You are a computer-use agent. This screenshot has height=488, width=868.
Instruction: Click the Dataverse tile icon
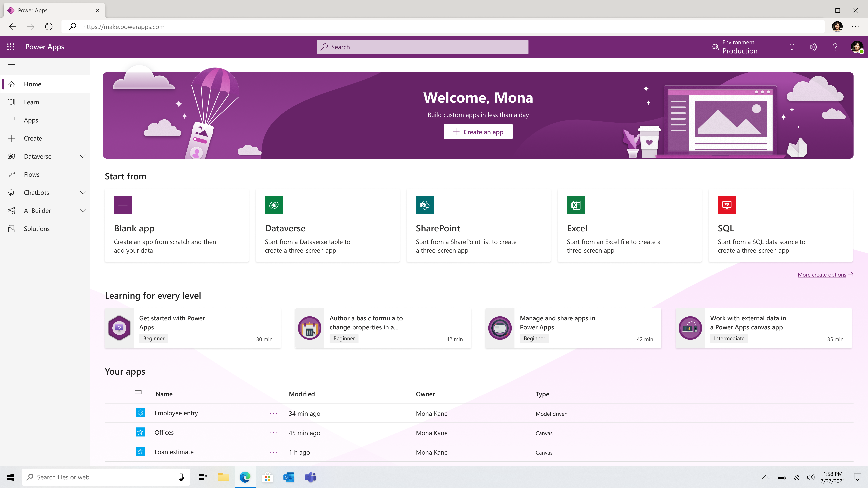(x=274, y=205)
